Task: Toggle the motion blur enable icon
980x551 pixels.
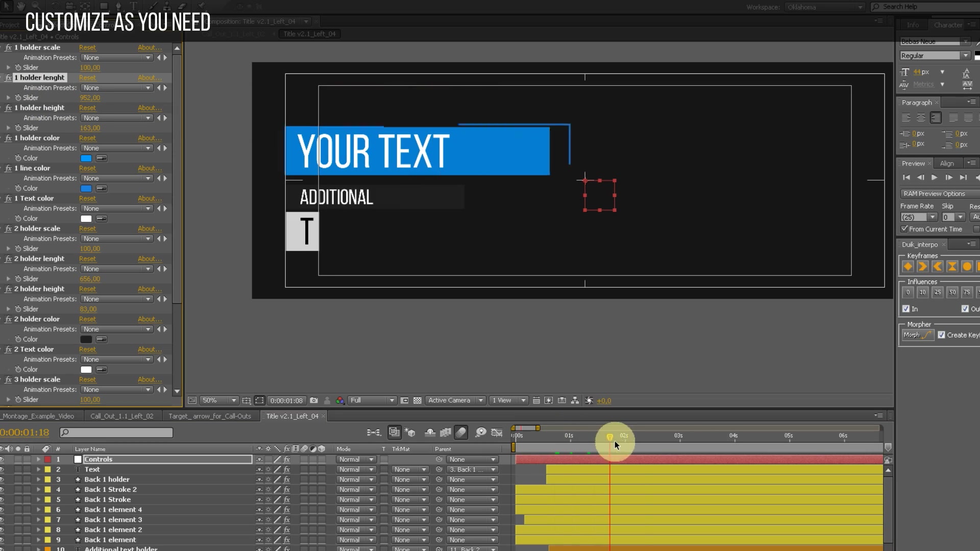Action: (x=461, y=433)
